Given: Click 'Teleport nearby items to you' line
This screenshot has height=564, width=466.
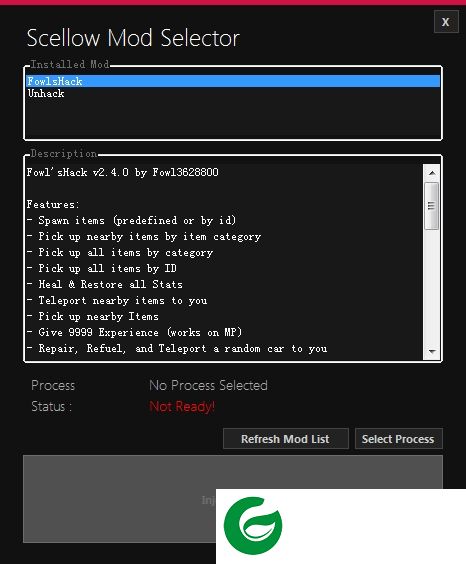Looking at the screenshot, I should click(117, 300).
